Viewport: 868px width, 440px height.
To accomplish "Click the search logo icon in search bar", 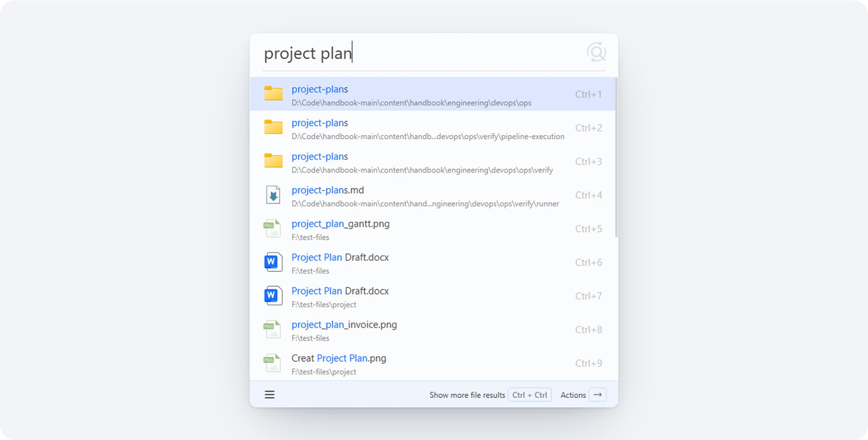I will (596, 52).
